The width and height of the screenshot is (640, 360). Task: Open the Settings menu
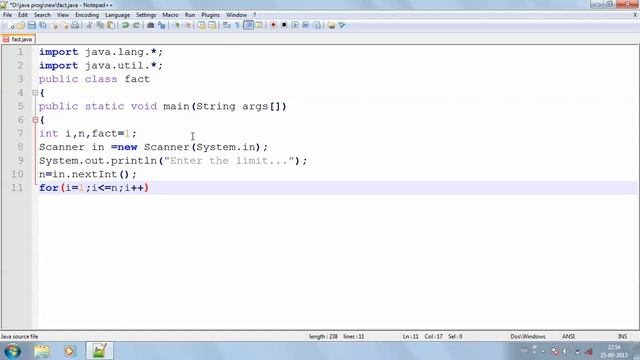(146, 15)
